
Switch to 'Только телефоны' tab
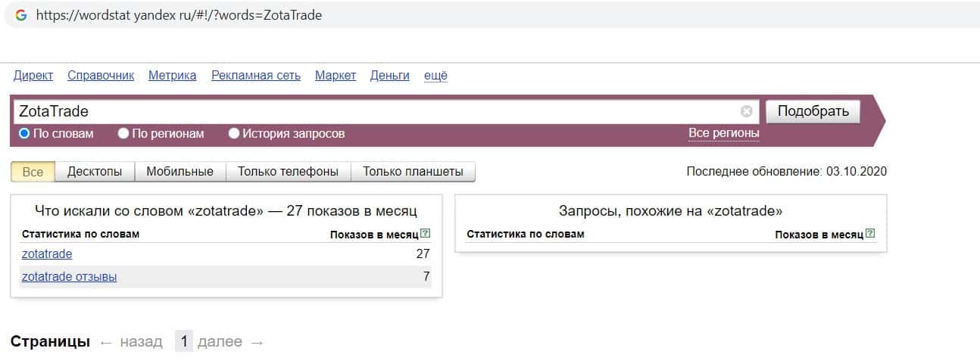point(288,172)
